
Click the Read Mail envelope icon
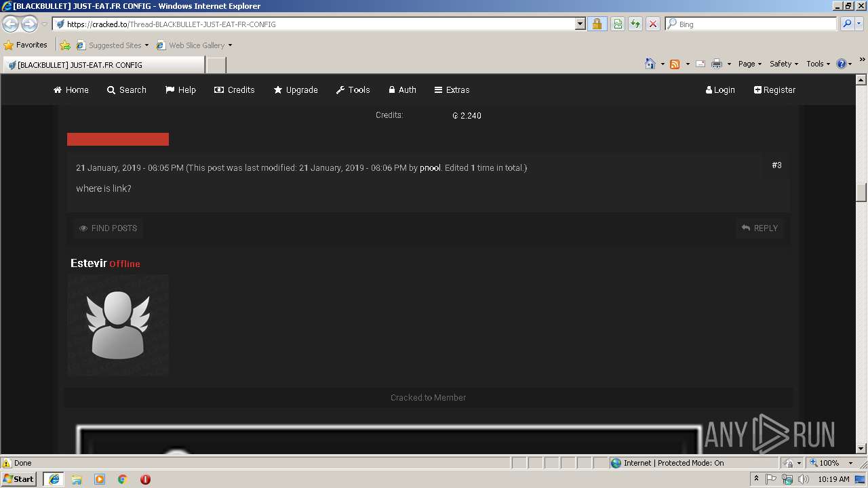pyautogui.click(x=701, y=64)
